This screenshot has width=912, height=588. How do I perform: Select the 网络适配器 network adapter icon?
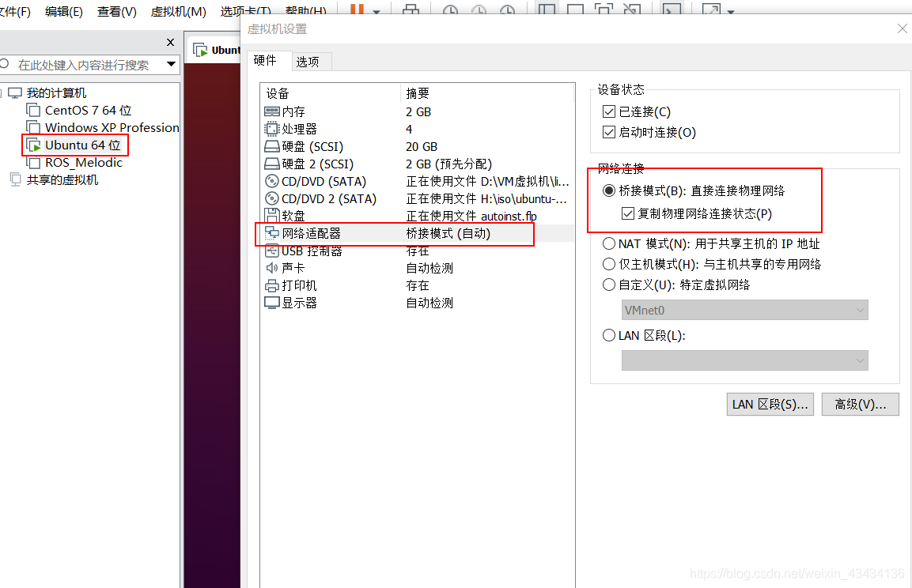tap(271, 233)
